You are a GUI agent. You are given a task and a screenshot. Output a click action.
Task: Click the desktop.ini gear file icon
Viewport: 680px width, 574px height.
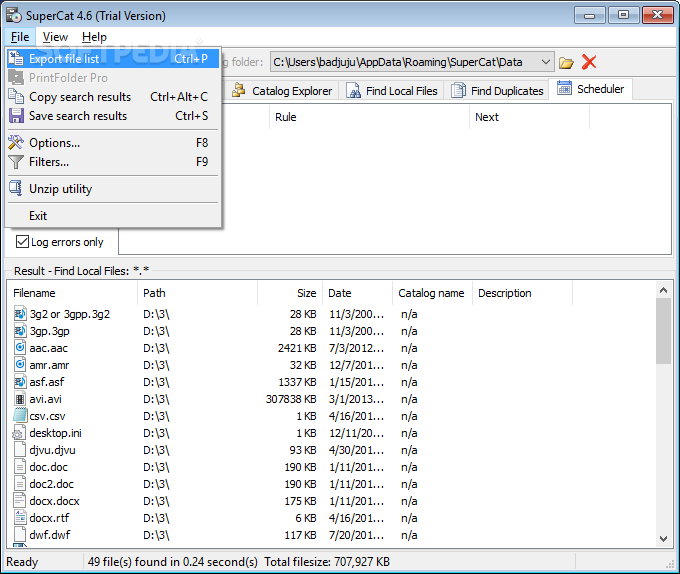(x=19, y=433)
